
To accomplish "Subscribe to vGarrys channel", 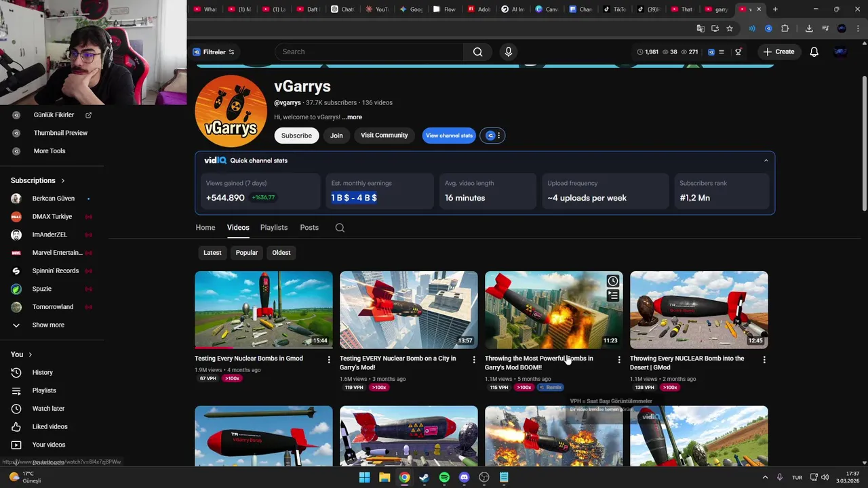I will tap(296, 136).
